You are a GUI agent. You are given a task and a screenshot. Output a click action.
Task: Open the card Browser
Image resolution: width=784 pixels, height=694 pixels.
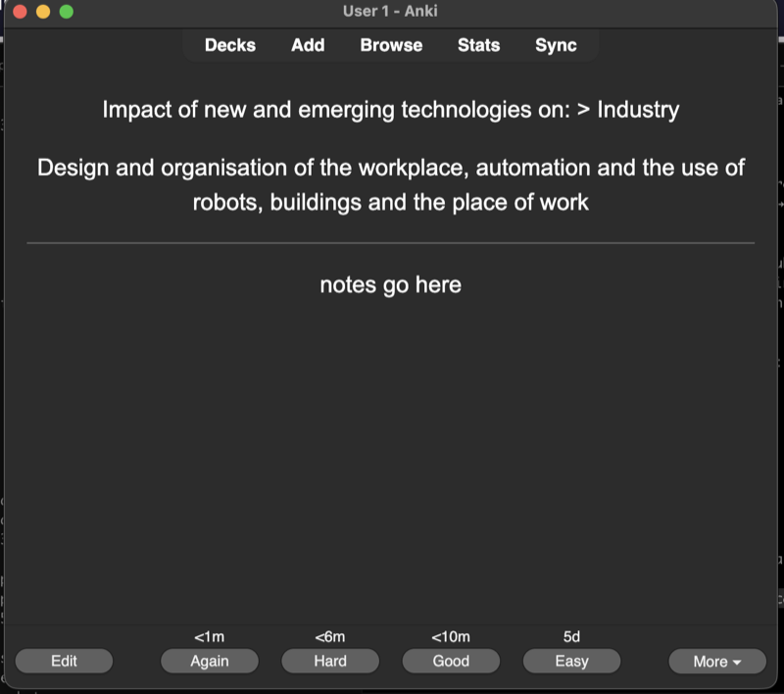[x=390, y=45]
